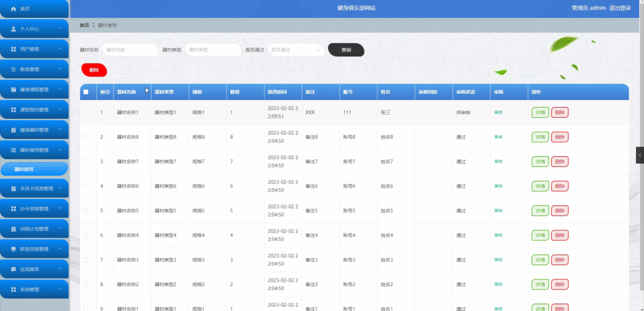The height and width of the screenshot is (311, 644).
Task: Click the grid icon for 用户管理
Action: click(14, 49)
